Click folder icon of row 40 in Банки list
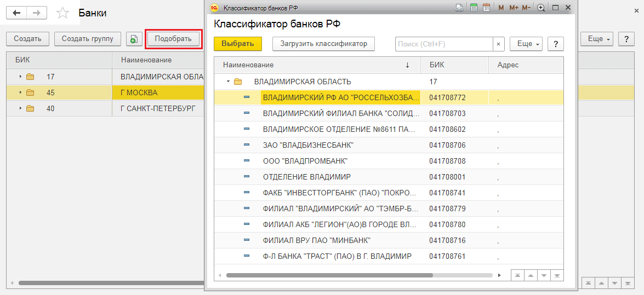 coord(30,109)
